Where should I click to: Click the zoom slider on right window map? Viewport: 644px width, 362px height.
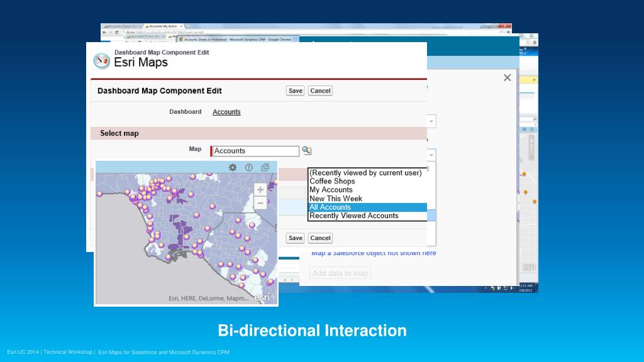click(531, 147)
